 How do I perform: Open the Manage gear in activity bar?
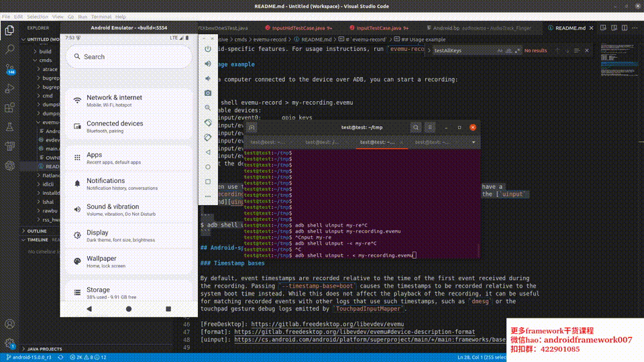[9, 343]
